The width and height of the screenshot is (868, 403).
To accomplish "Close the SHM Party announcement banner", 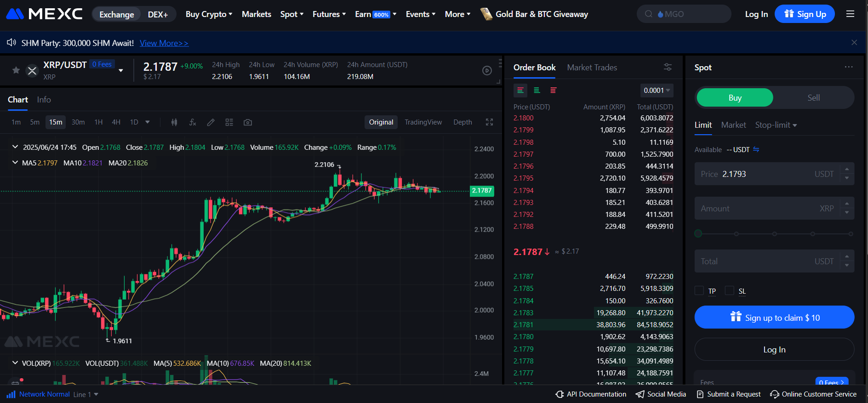I will click(854, 42).
